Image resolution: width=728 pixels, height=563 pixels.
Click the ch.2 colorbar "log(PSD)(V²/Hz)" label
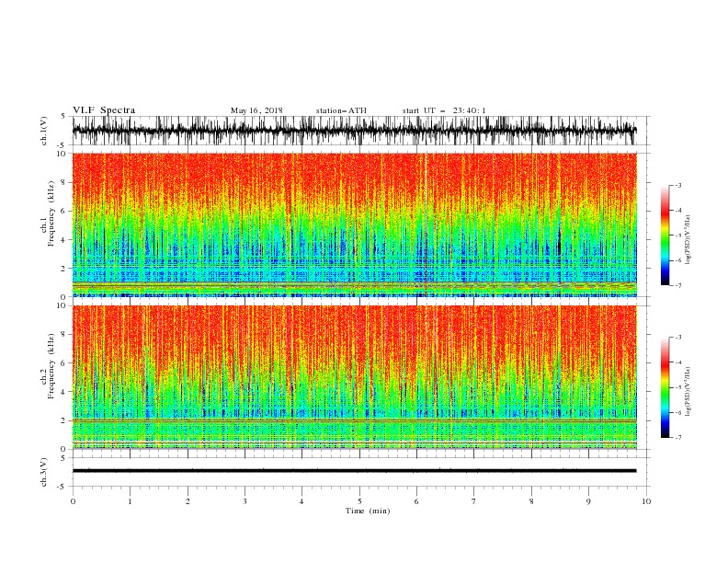(x=688, y=392)
